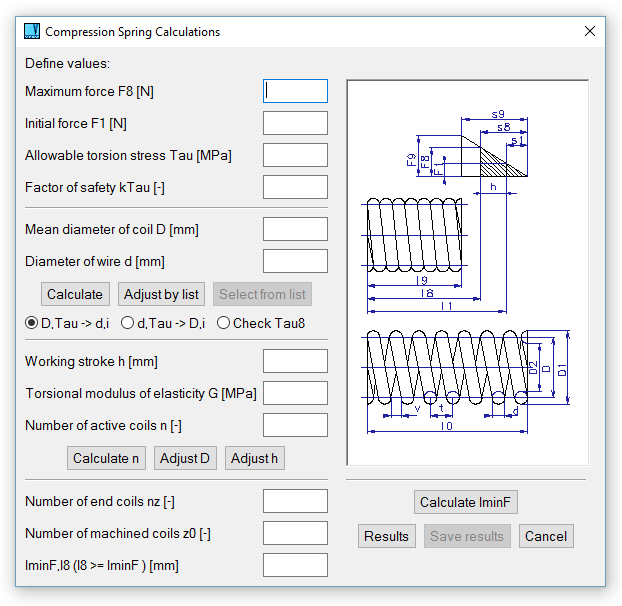Focus the Mean diameter of coil D field
The width and height of the screenshot is (622, 606).
295,229
